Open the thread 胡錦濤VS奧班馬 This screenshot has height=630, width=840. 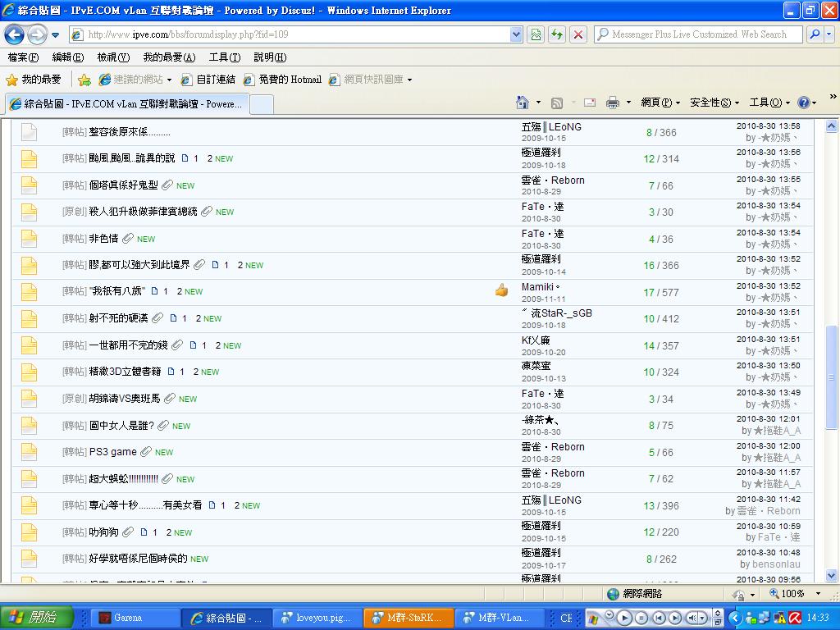coord(125,399)
